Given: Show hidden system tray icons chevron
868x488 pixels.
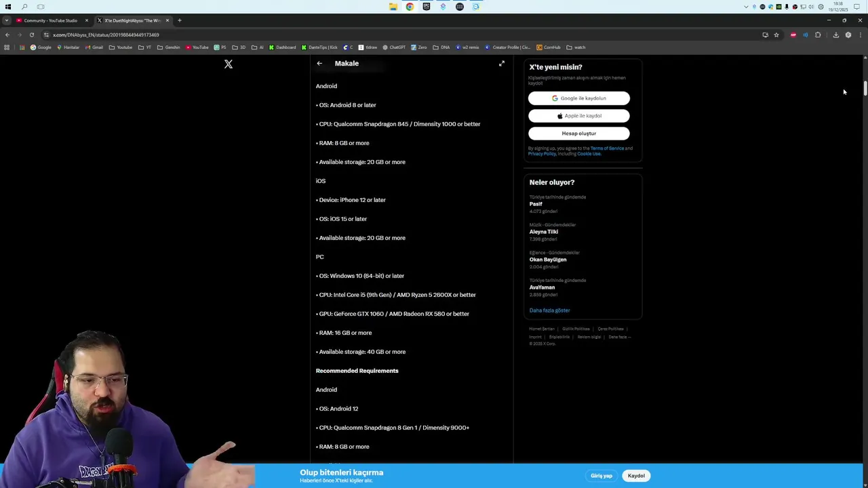Looking at the screenshot, I should pos(747,7).
